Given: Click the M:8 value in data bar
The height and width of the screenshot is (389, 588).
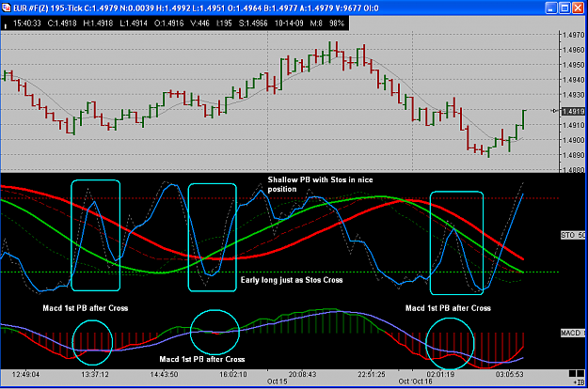Looking at the screenshot, I should 316,23.
